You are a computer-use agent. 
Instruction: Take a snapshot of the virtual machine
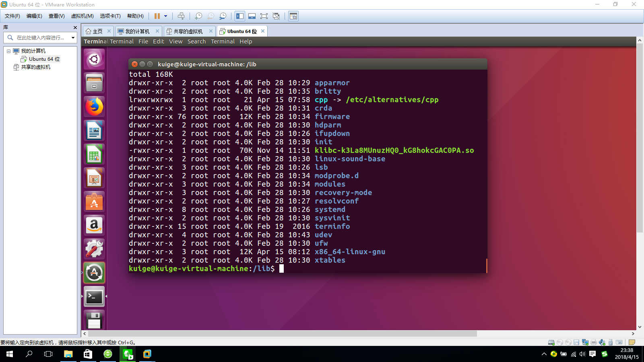click(x=198, y=16)
